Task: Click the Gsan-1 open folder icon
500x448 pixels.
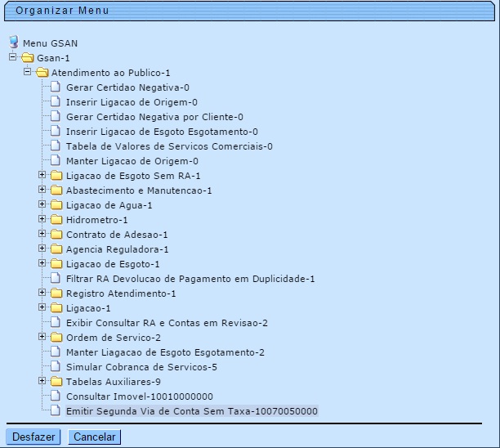Action: tap(28, 58)
